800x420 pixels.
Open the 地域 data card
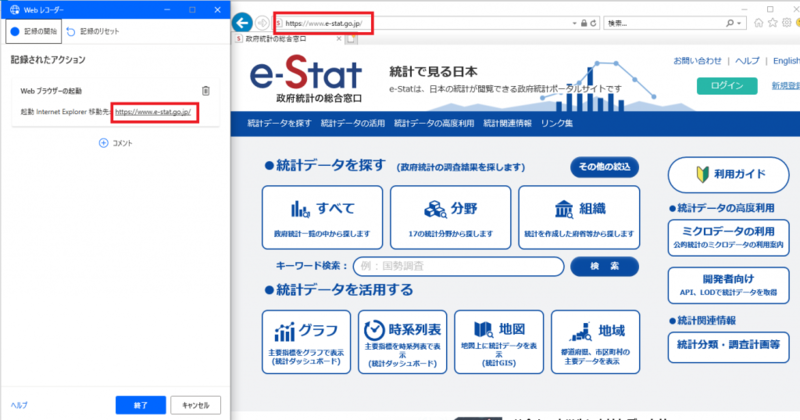(x=595, y=342)
